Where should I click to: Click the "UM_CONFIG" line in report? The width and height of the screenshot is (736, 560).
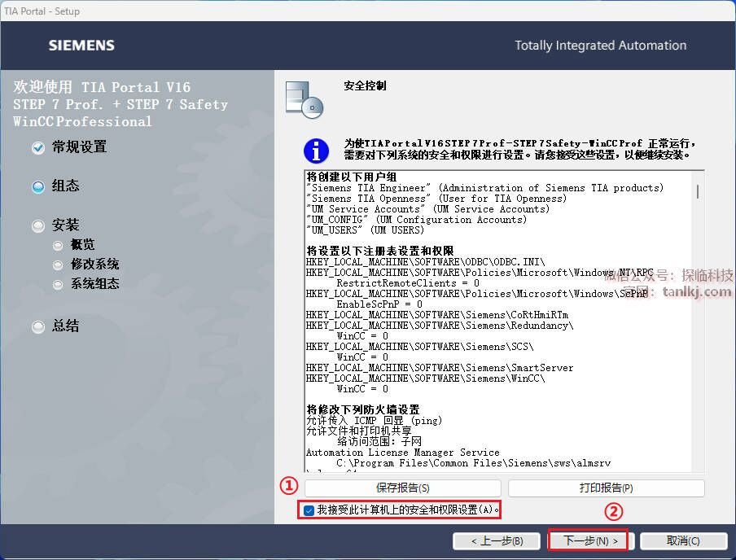click(x=416, y=220)
